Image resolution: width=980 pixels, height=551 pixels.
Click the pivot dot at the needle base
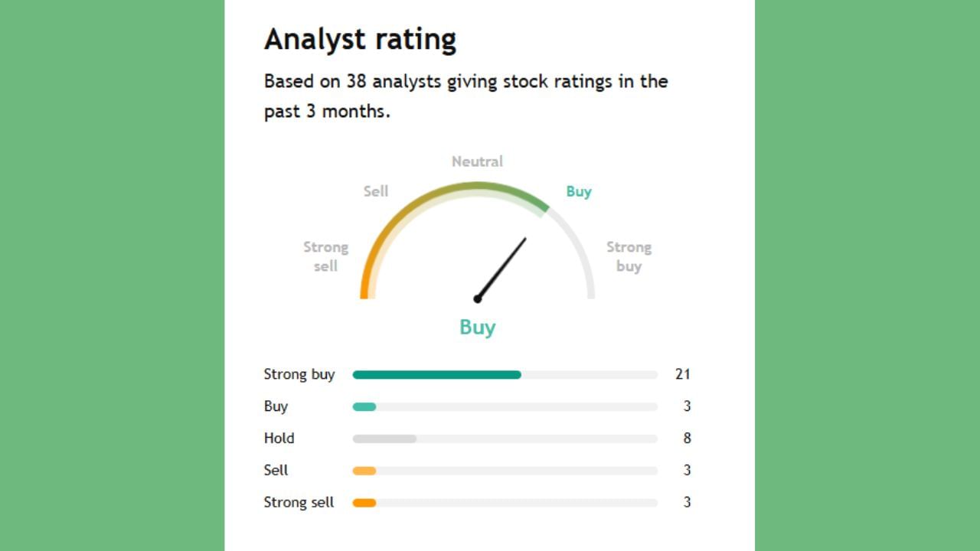pyautogui.click(x=478, y=298)
